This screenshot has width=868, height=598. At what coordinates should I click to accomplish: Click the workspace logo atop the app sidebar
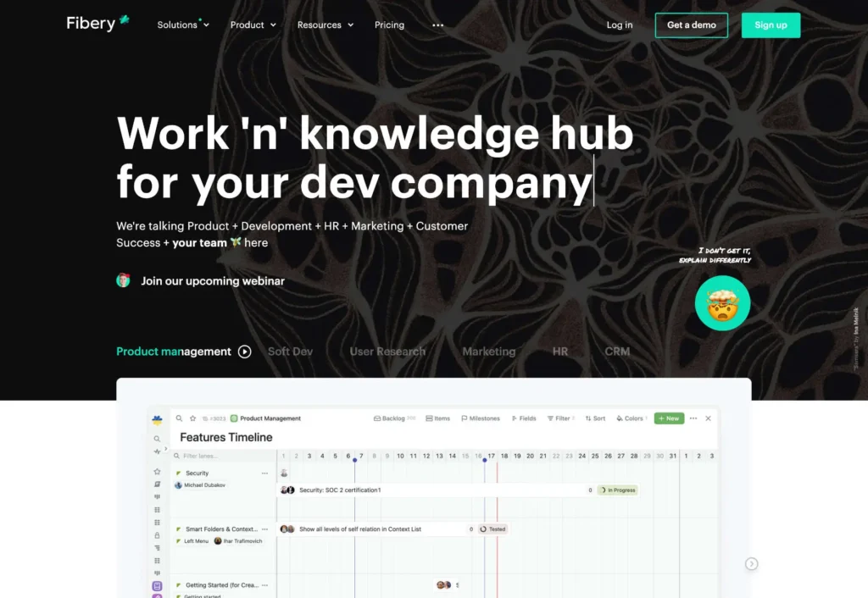tap(157, 420)
